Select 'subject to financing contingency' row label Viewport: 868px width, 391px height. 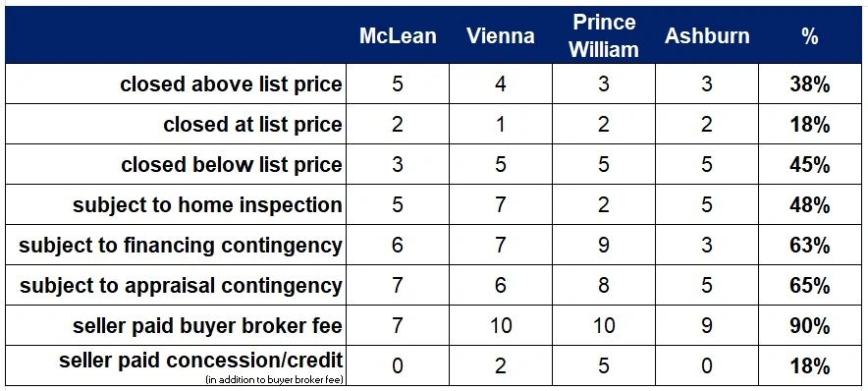181,246
